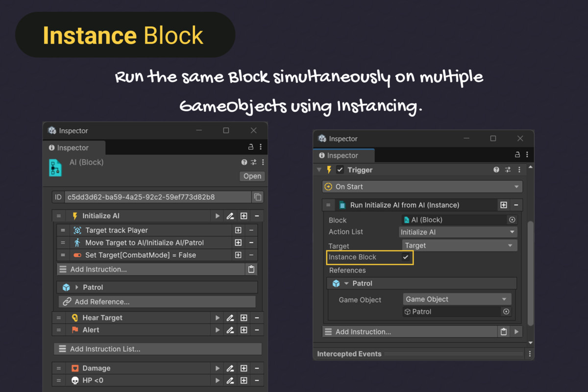Switch to the Inspector tab on the left window

click(x=74, y=147)
